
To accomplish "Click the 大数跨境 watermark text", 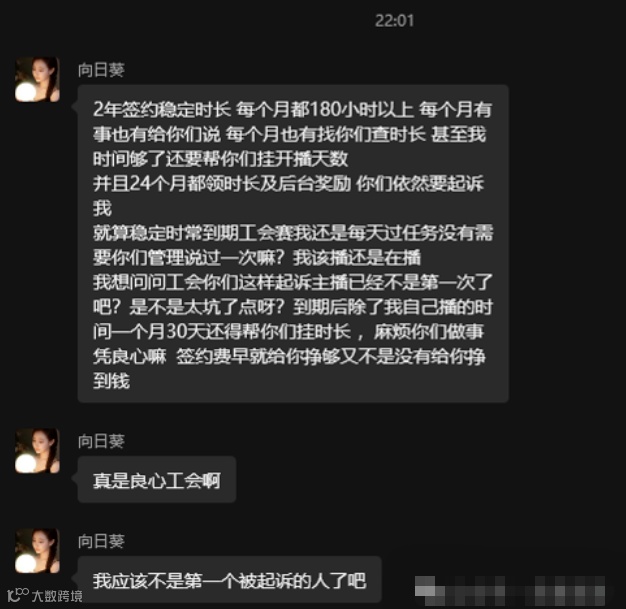I will click(57, 596).
